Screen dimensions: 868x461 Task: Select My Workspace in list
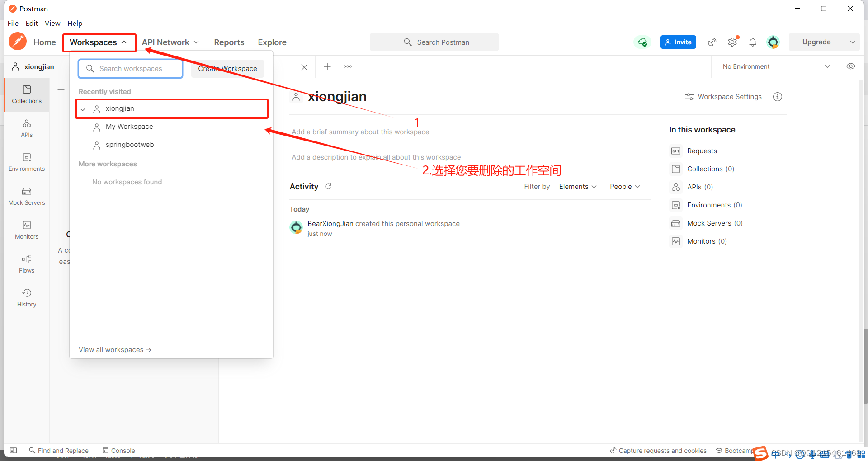click(x=172, y=127)
